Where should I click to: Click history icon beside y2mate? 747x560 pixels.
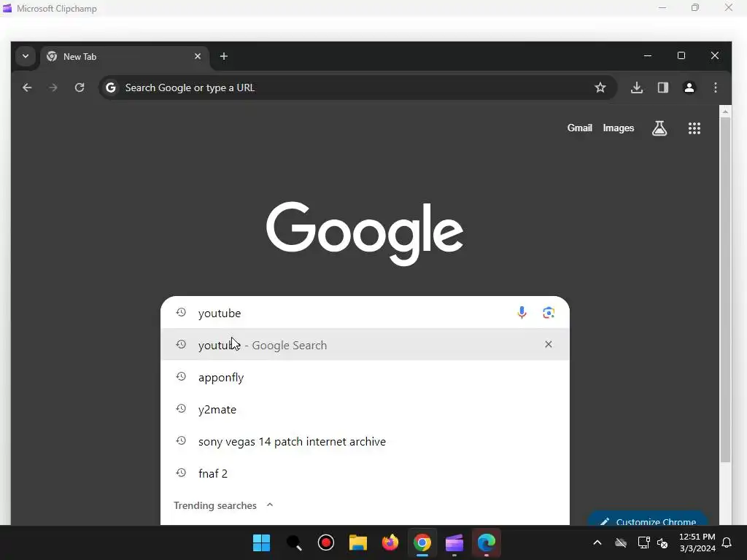click(x=181, y=408)
